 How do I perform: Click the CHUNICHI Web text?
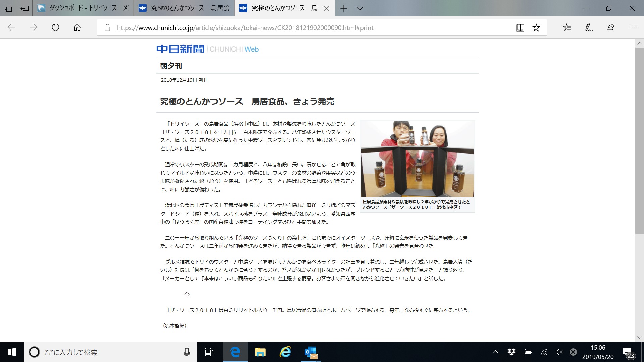[x=234, y=49]
